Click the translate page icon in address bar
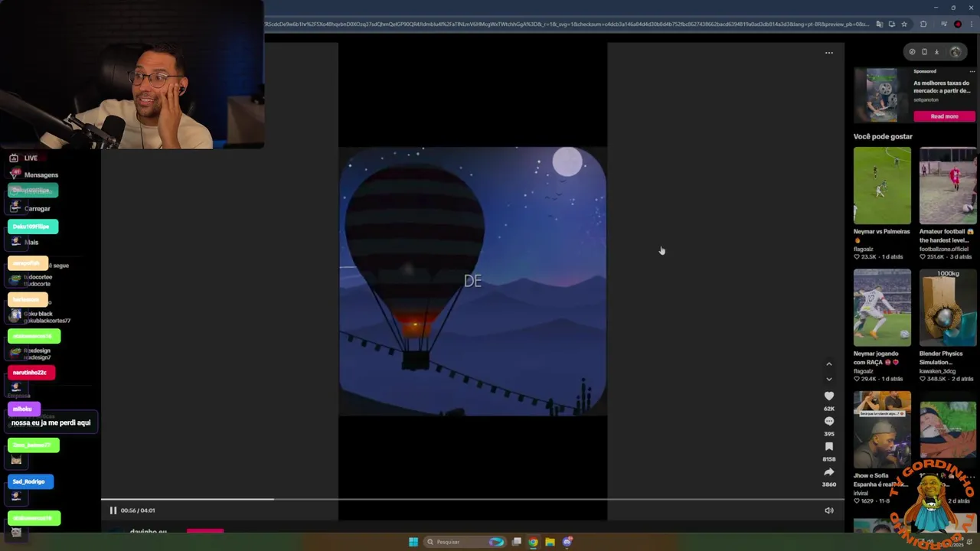980x551 pixels. pyautogui.click(x=879, y=24)
